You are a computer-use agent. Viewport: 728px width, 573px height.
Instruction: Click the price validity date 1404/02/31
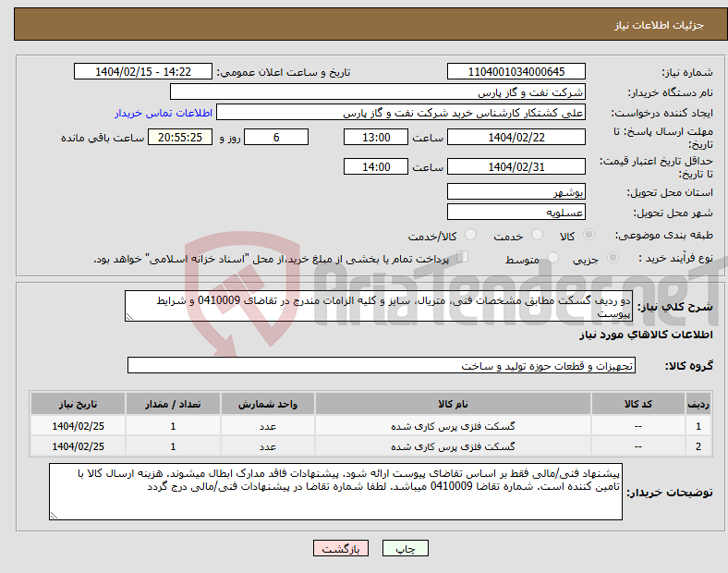click(516, 166)
